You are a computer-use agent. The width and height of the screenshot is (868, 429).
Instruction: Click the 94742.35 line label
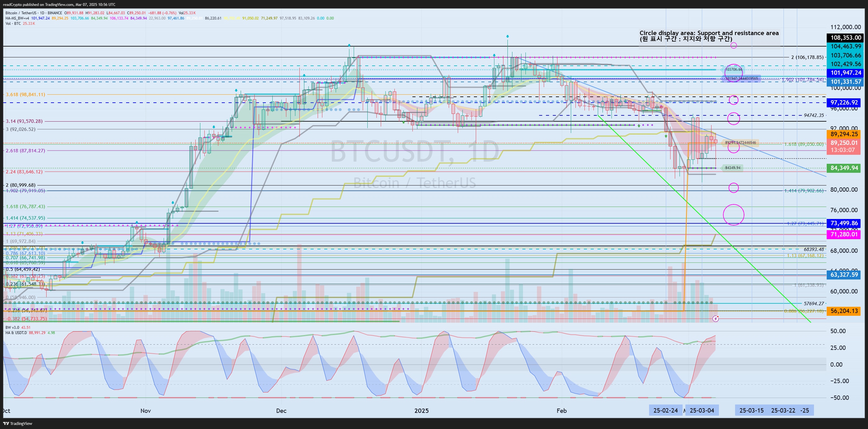[x=814, y=115]
